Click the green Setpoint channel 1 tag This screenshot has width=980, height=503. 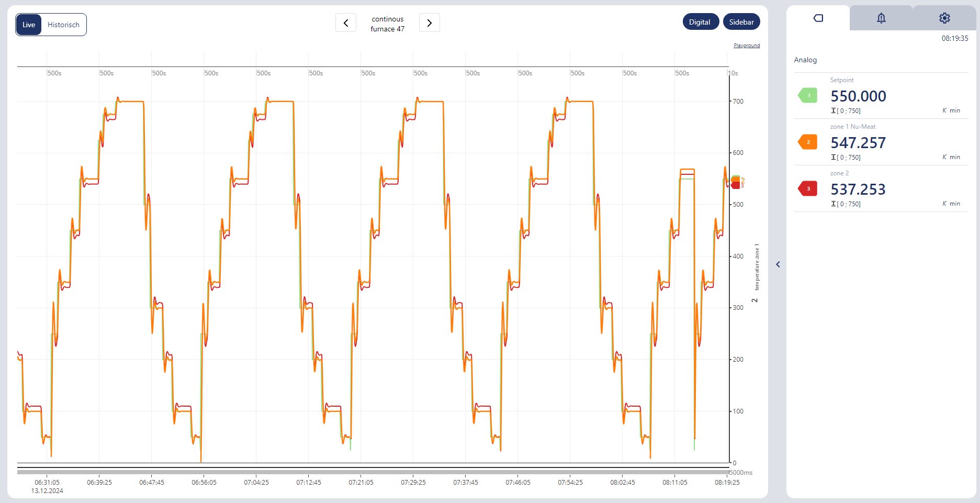pyautogui.click(x=808, y=95)
